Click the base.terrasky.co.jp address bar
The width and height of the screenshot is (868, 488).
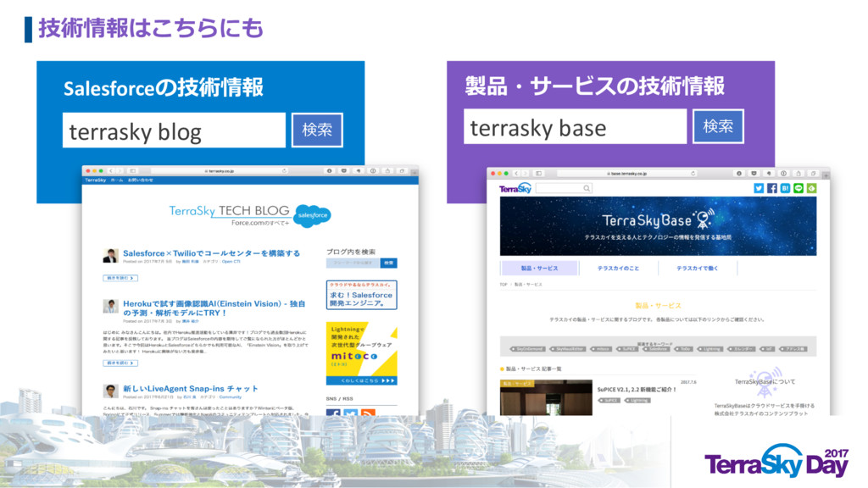tap(627, 173)
